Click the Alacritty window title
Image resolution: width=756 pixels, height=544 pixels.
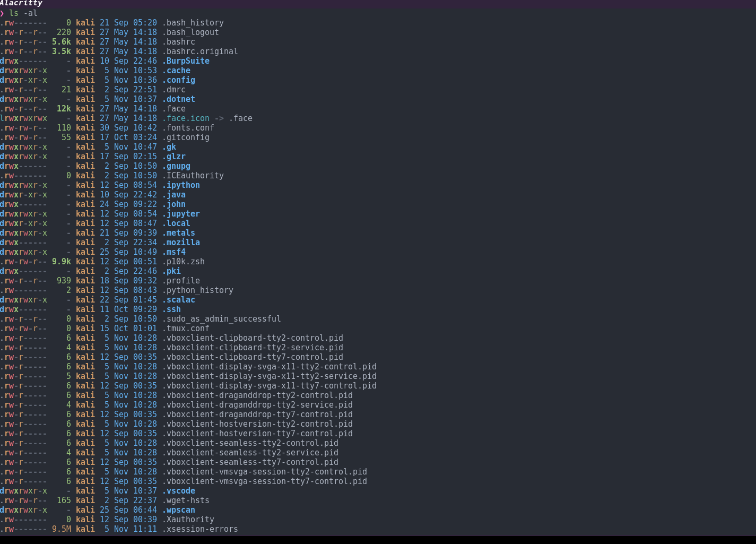pyautogui.click(x=21, y=3)
